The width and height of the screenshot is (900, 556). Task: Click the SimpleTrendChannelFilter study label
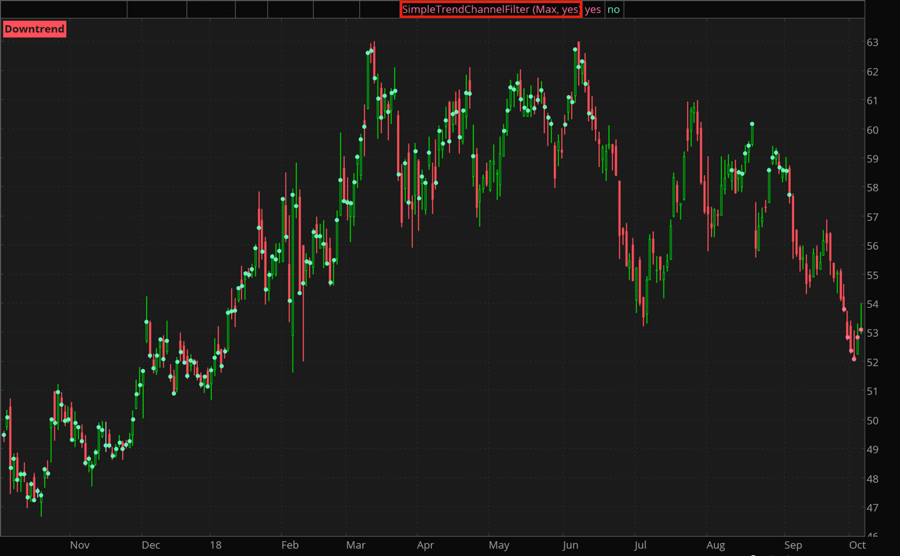[x=490, y=9]
